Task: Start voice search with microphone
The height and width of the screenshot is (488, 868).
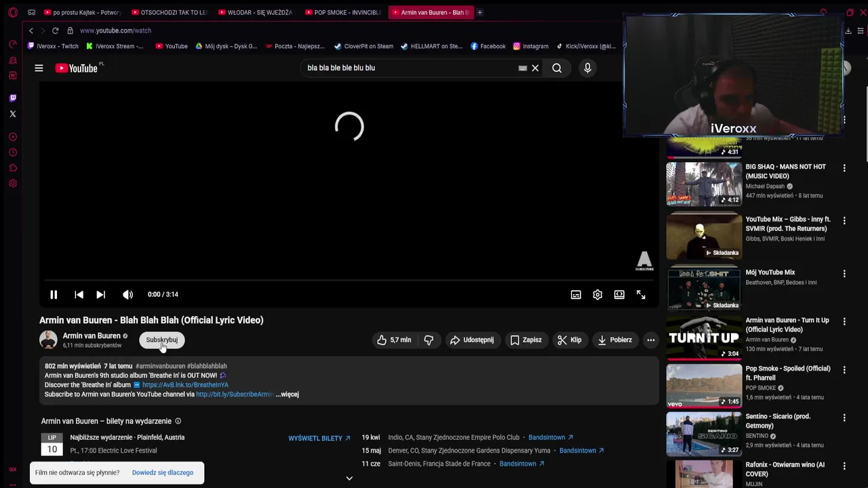Action: coord(587,68)
